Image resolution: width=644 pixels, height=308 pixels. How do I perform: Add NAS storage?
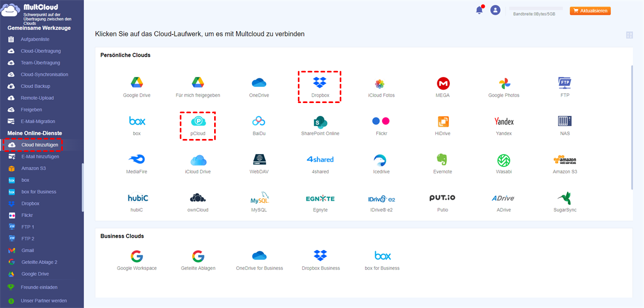tap(565, 126)
